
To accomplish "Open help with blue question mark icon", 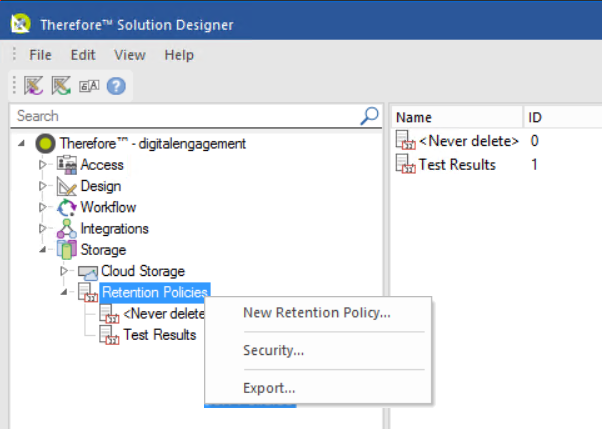I will [x=116, y=86].
